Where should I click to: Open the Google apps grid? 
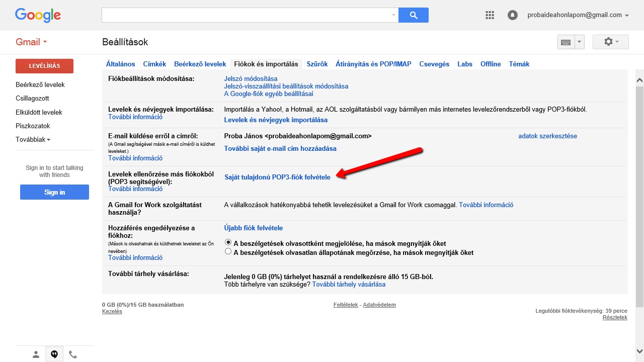490,15
